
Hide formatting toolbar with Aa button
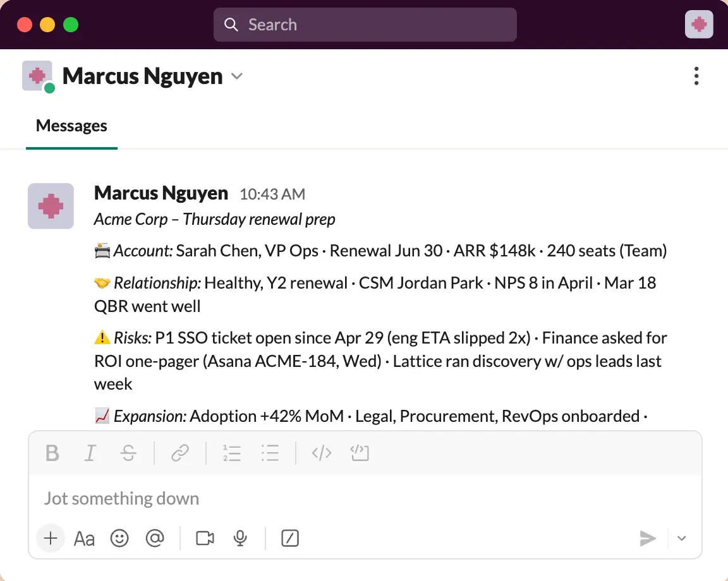84,538
